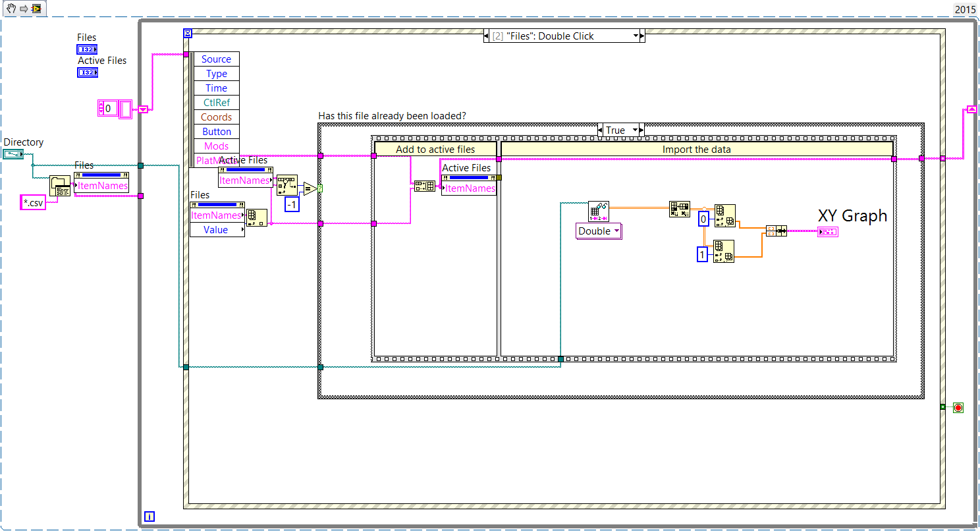Click the Add to active files frame label
Screen dimensions: 980x531
(435, 150)
